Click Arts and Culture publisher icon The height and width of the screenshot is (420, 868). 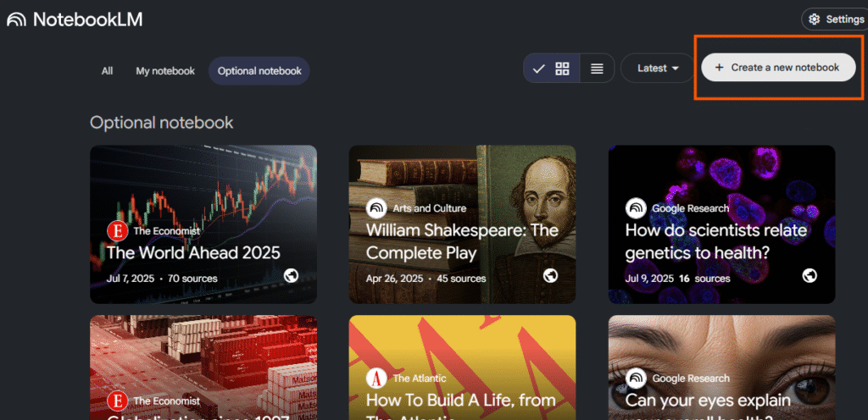pyautogui.click(x=376, y=208)
